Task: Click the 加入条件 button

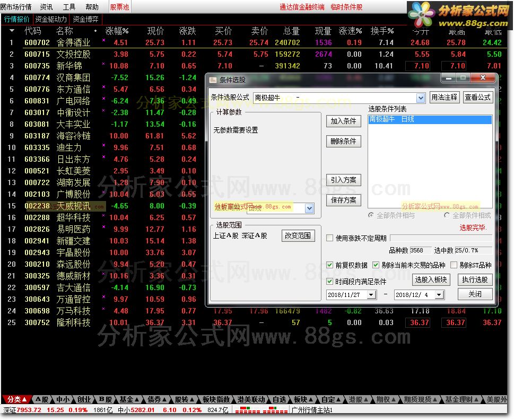Action: coord(343,121)
